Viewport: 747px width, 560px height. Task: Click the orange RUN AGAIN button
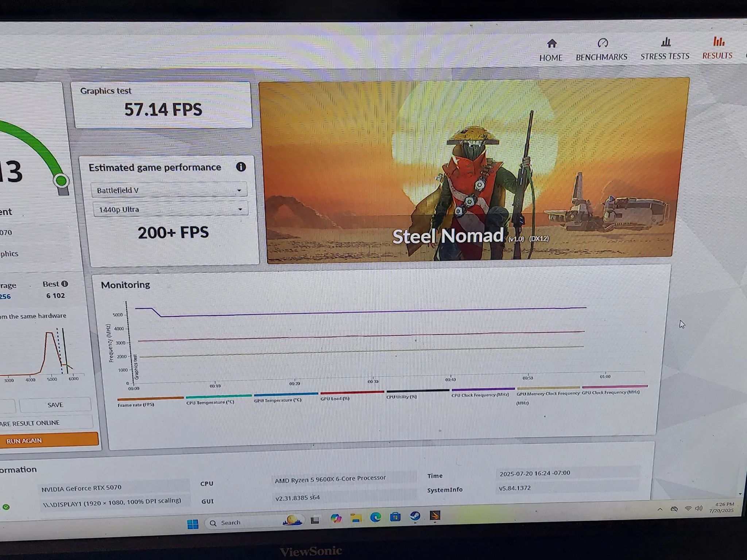[49, 440]
